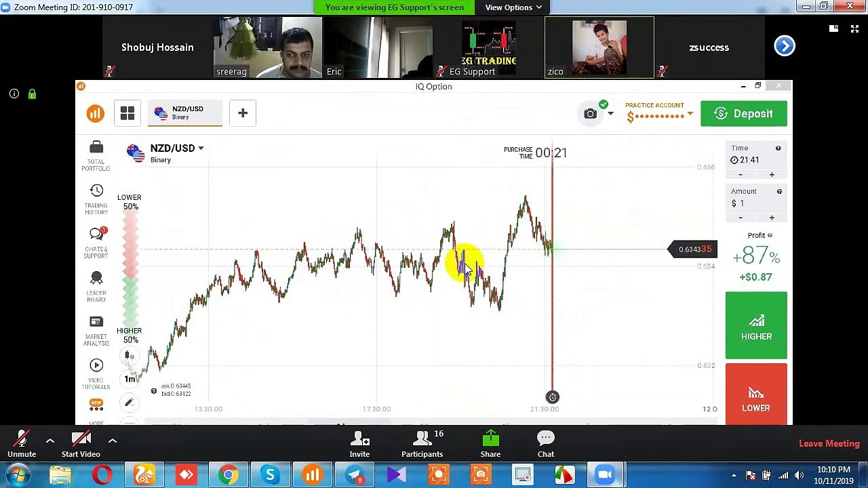Unmute microphone in Zoom
Viewport: 868px width, 488px height.
(x=22, y=445)
